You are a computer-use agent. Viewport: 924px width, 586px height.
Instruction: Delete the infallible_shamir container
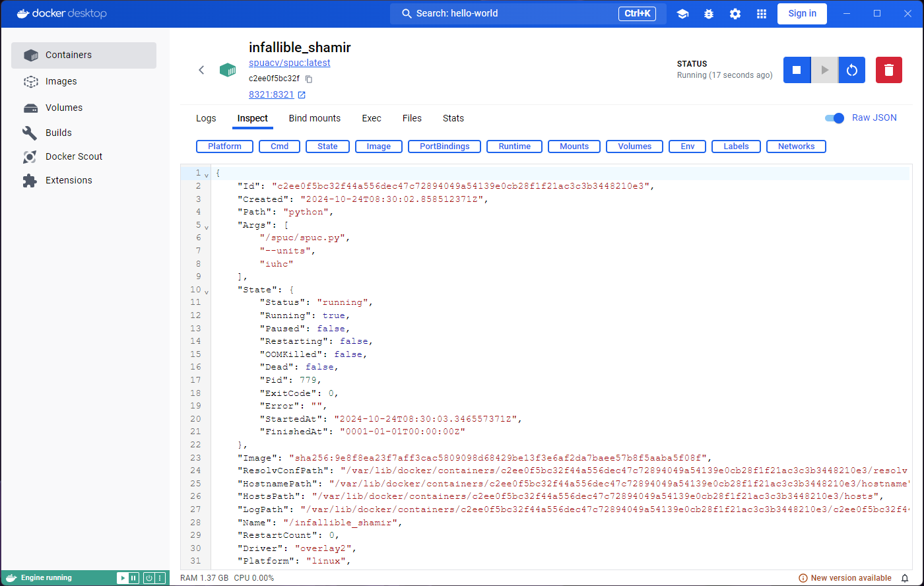(889, 70)
